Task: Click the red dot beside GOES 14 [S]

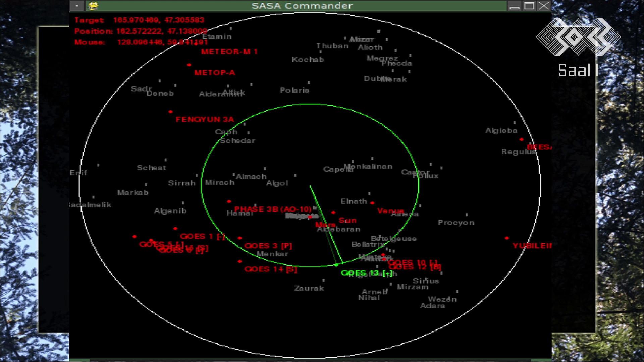Action: [239, 261]
